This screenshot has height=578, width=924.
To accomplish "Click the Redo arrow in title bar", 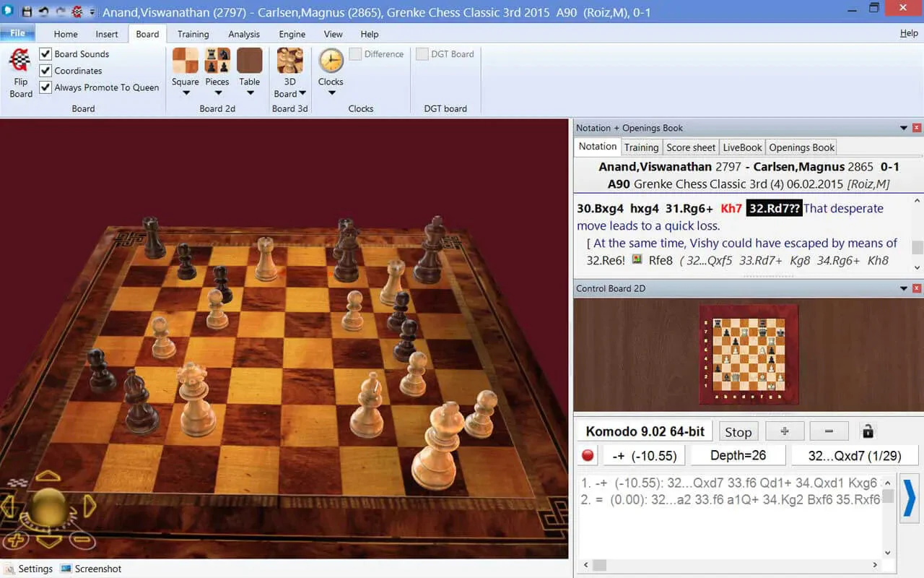I will tap(61, 12).
